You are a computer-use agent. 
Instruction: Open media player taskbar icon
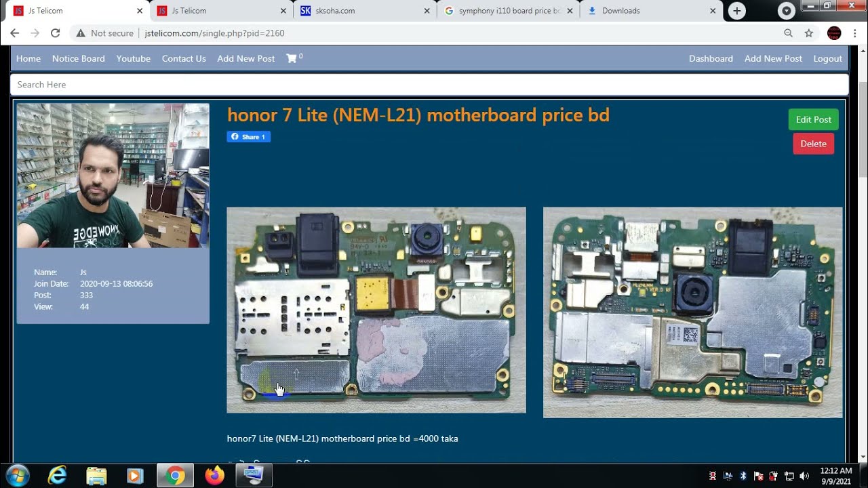pyautogui.click(x=135, y=476)
